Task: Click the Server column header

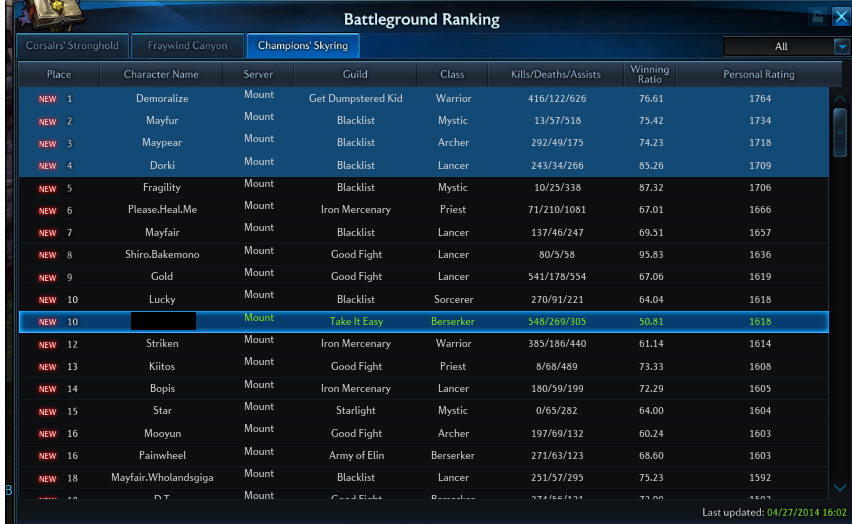Action: (258, 74)
